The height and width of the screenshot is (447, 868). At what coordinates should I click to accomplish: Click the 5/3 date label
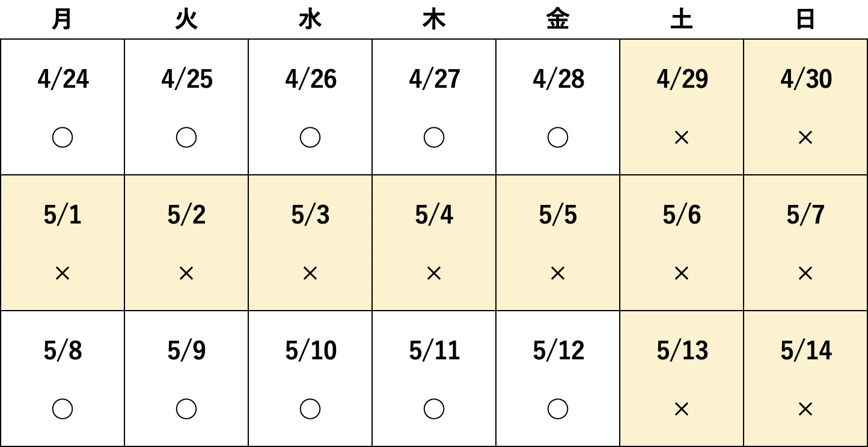coord(310,215)
